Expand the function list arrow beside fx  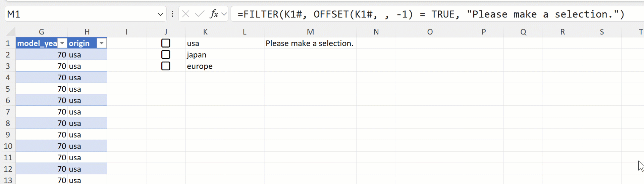click(x=224, y=14)
